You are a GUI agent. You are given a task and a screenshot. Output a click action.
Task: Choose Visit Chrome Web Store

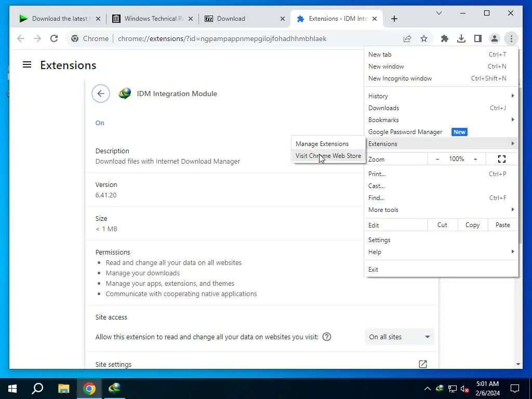(x=328, y=156)
